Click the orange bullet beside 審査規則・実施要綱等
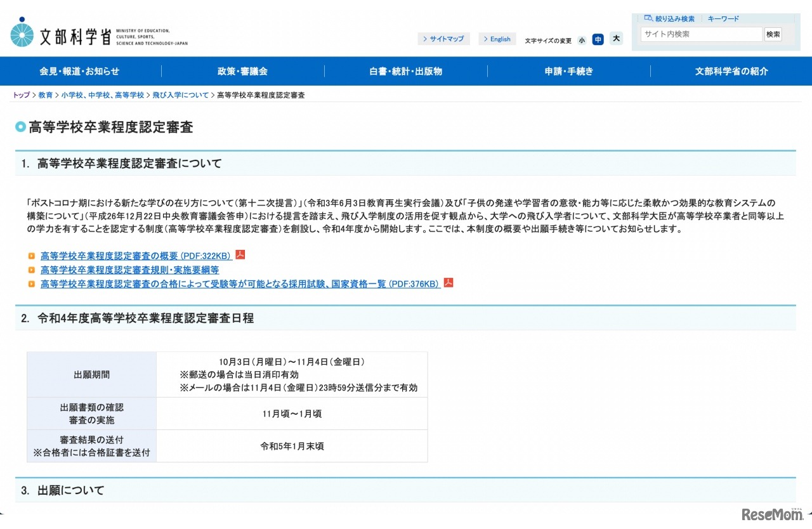 [x=32, y=270]
